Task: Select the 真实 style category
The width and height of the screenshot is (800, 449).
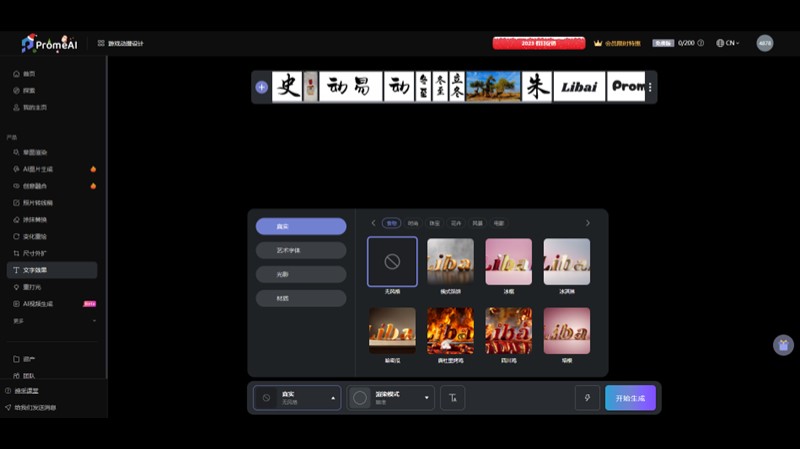Action: [x=300, y=226]
